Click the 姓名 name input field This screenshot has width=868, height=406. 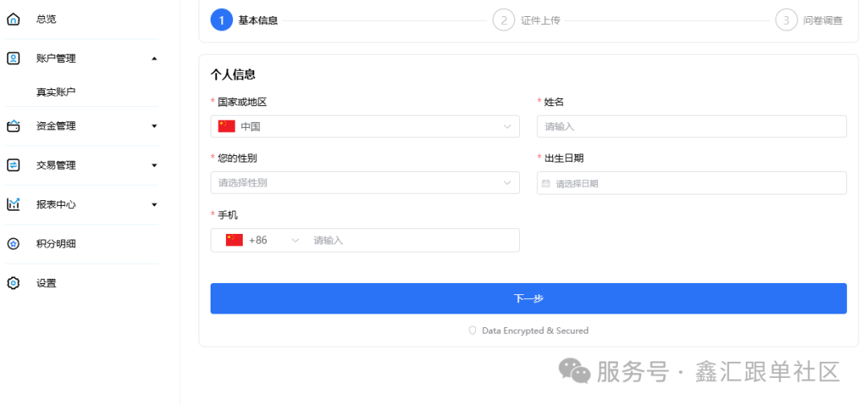[691, 126]
